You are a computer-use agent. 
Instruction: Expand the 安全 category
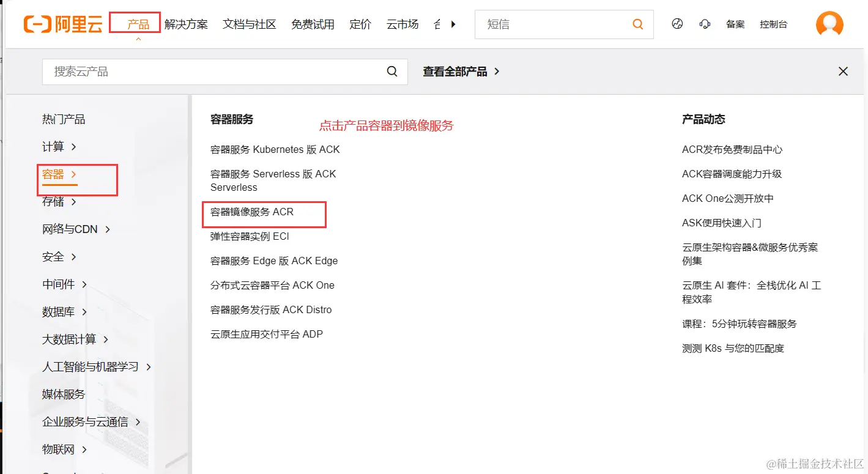[x=59, y=257]
